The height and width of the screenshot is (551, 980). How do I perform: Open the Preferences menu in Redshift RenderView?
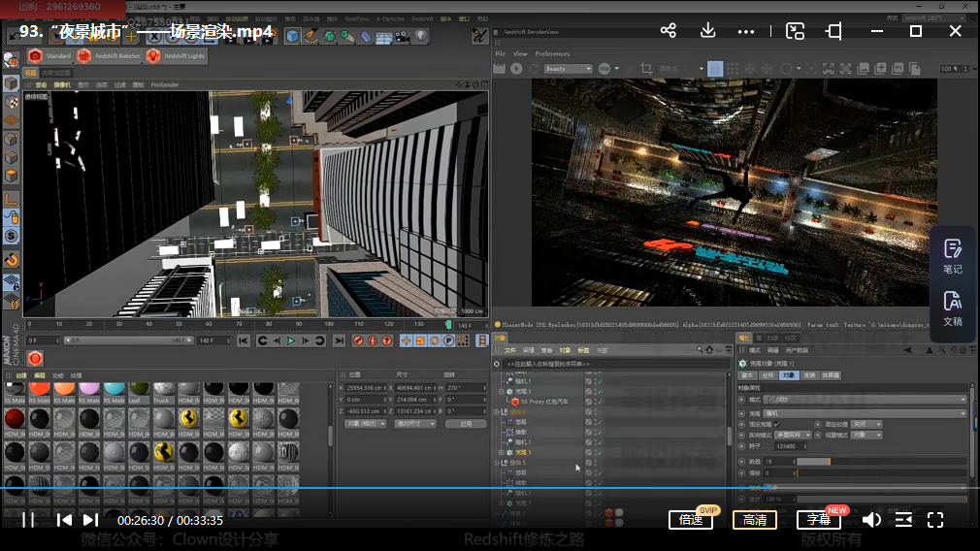552,53
